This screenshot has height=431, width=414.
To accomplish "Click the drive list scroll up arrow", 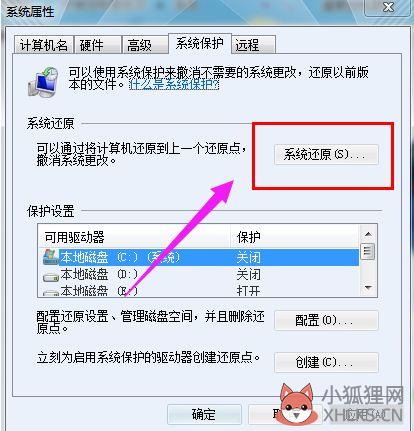I will pyautogui.click(x=368, y=234).
